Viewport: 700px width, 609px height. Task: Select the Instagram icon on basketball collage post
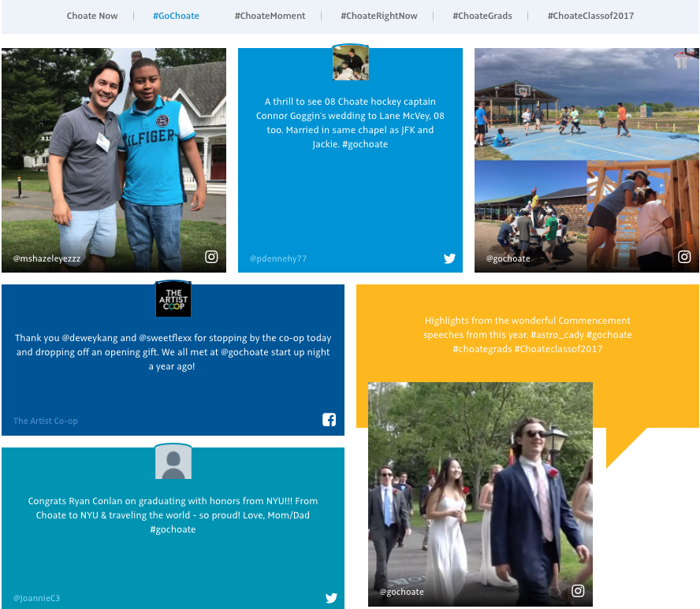pos(684,256)
